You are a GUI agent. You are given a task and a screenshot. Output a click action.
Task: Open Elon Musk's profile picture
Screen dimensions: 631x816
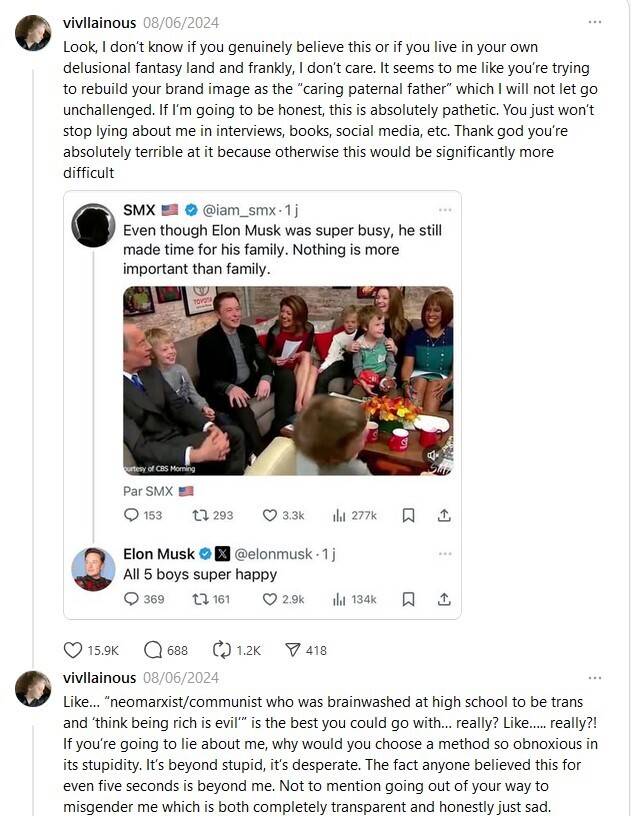pos(93,569)
